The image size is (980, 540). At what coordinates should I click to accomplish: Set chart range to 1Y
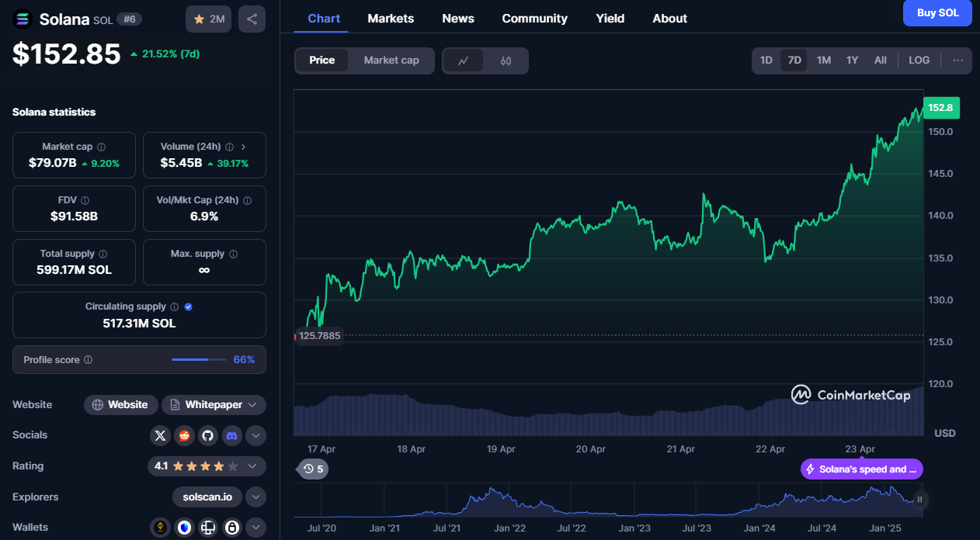852,61
